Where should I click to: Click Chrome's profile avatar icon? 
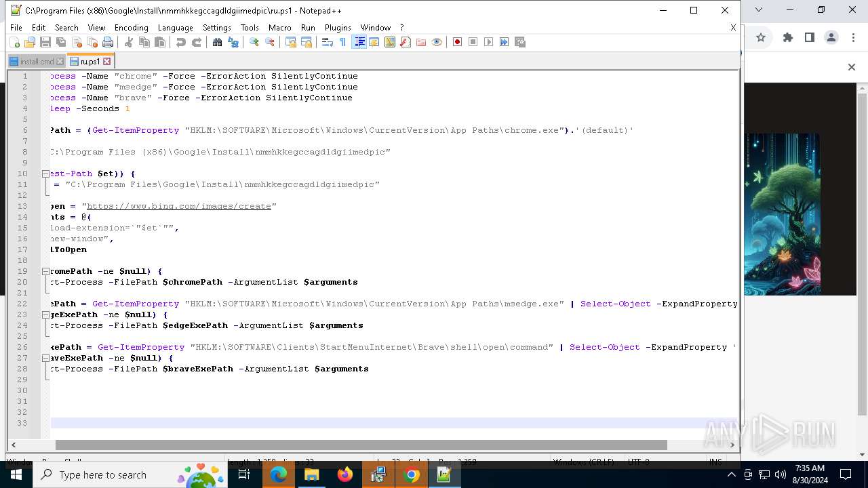click(831, 37)
